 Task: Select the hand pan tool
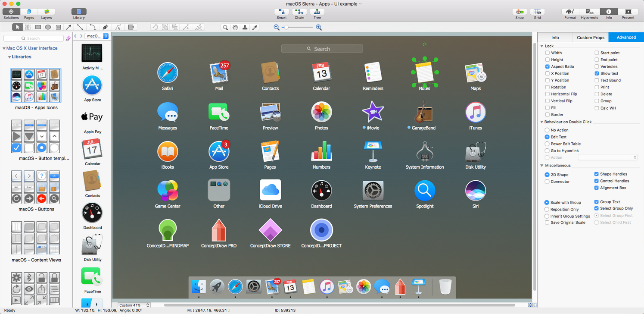[x=235, y=27]
